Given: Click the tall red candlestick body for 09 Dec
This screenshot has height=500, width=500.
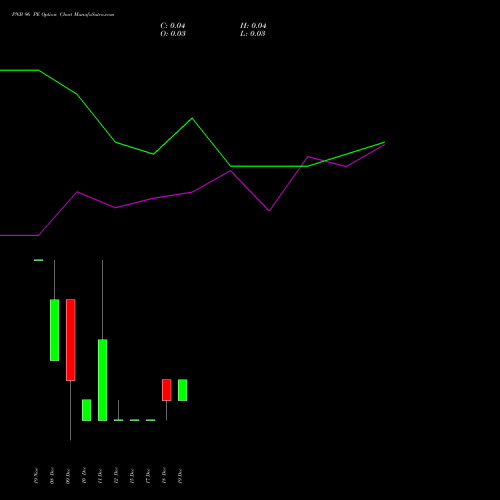Looking at the screenshot, I should point(71,340).
